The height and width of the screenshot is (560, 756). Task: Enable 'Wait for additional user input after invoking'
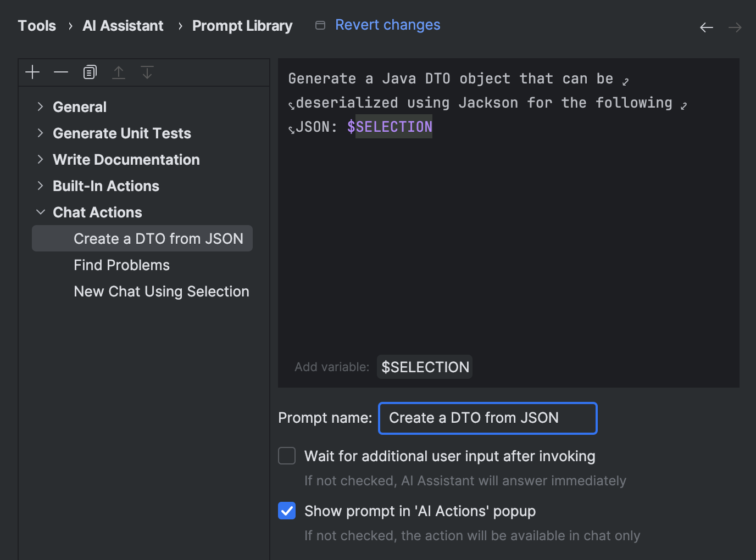coord(287,456)
